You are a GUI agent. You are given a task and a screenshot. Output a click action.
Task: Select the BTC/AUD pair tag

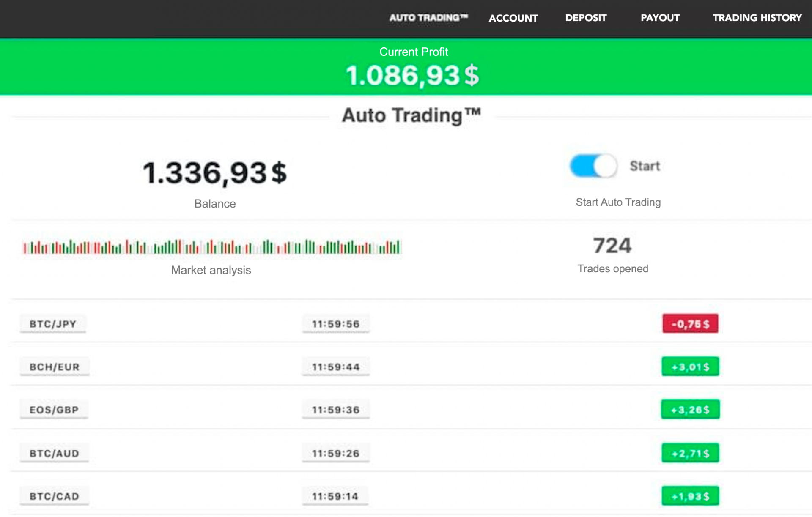[54, 453]
